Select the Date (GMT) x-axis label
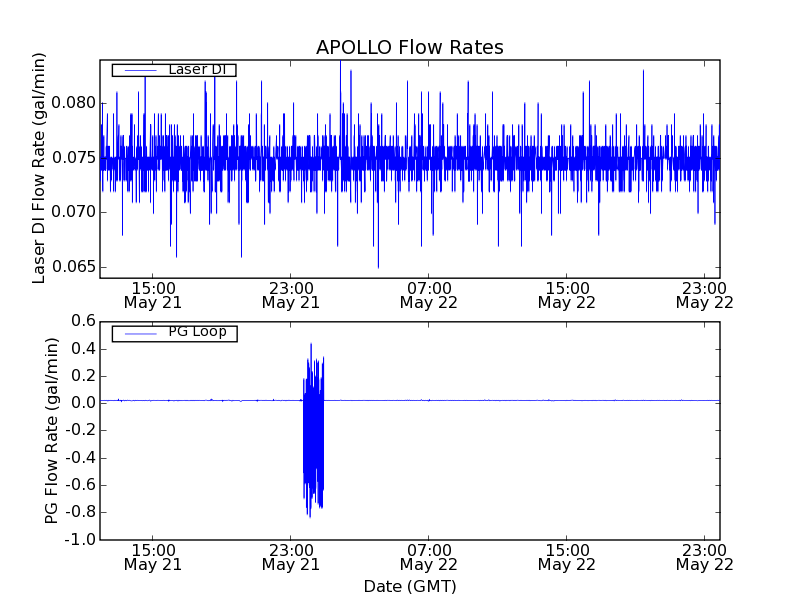This screenshot has height=600, width=800. click(x=409, y=586)
